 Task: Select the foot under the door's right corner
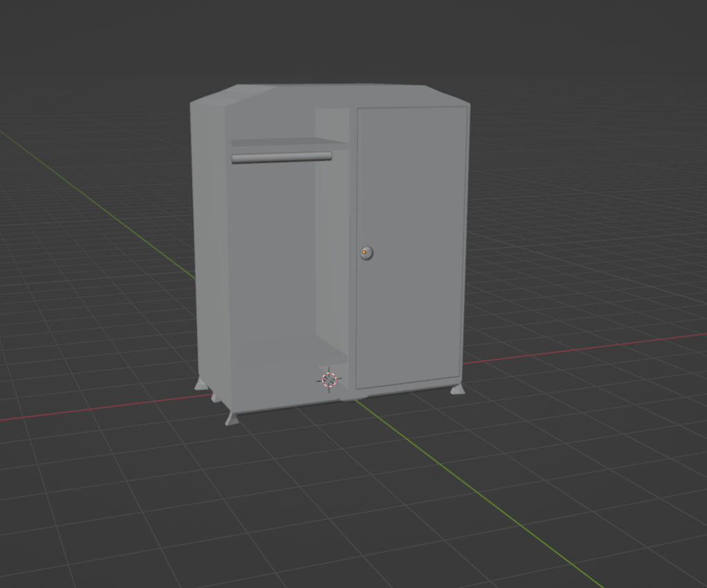tap(457, 390)
